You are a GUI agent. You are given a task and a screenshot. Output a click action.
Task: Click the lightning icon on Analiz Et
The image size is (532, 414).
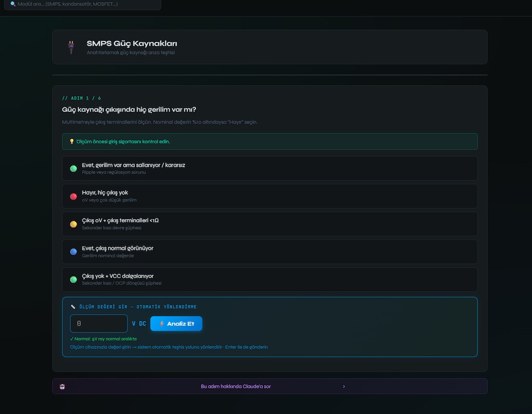(162, 324)
